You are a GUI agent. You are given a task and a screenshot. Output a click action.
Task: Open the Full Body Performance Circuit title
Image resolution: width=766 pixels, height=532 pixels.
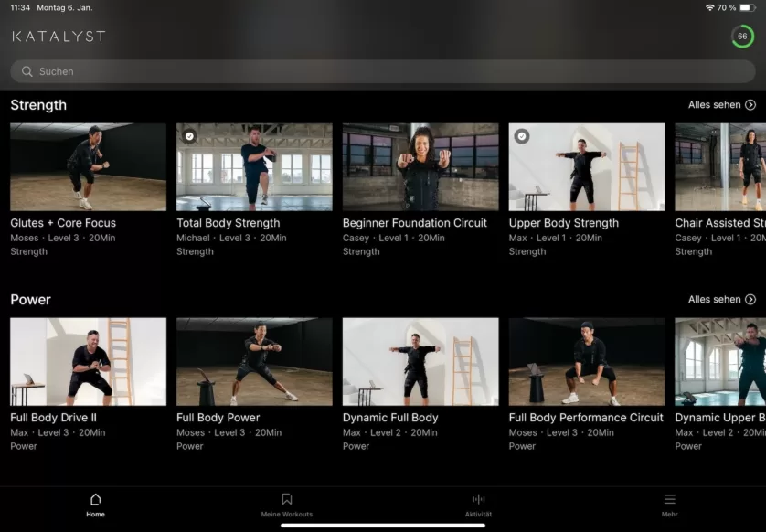pos(586,418)
